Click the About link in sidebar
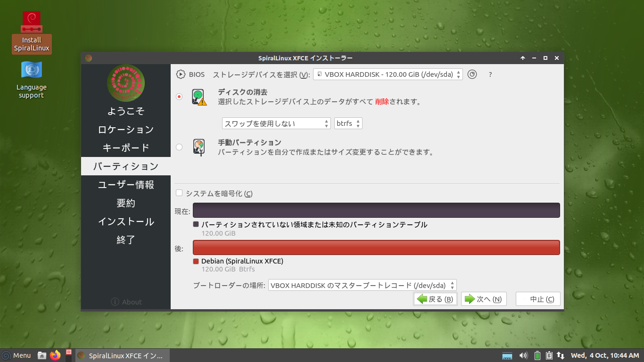The image size is (644, 362). pos(126,302)
